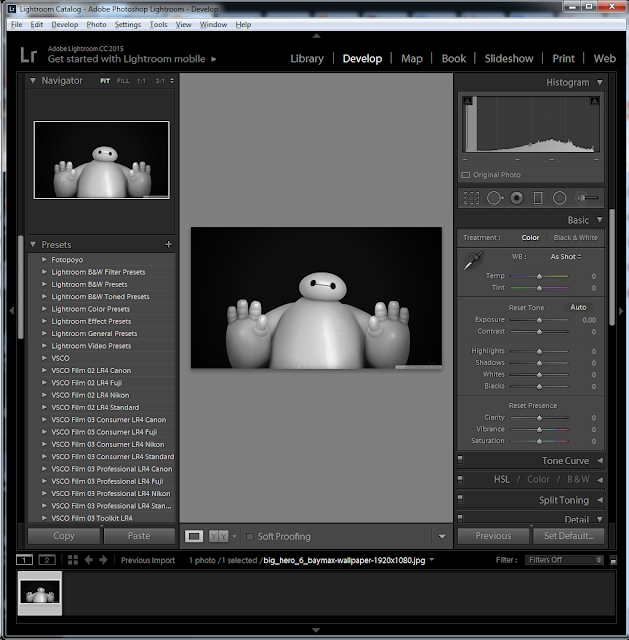Select the Baymax filmstrip thumbnail
629x640 pixels.
coord(40,592)
